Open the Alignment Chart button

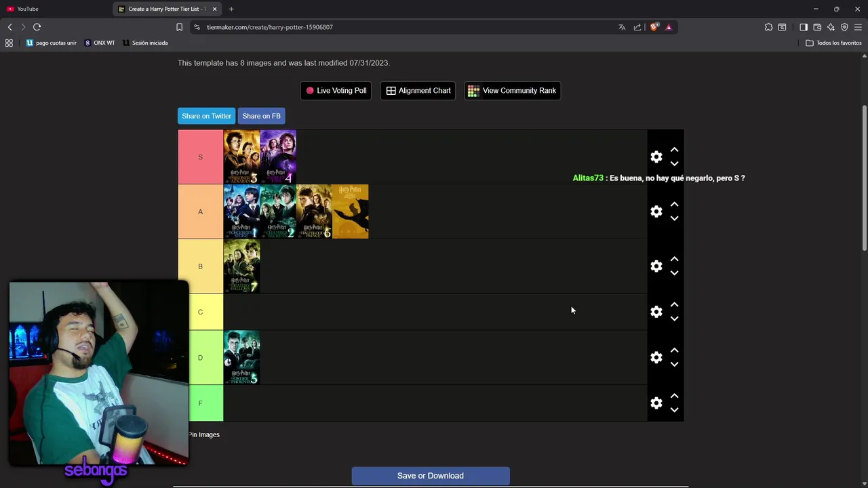pos(418,91)
